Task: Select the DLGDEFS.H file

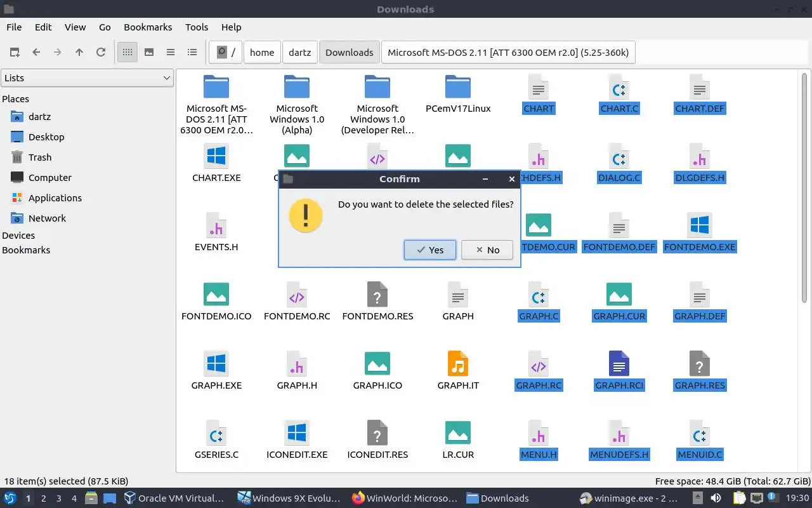Action: click(x=700, y=163)
